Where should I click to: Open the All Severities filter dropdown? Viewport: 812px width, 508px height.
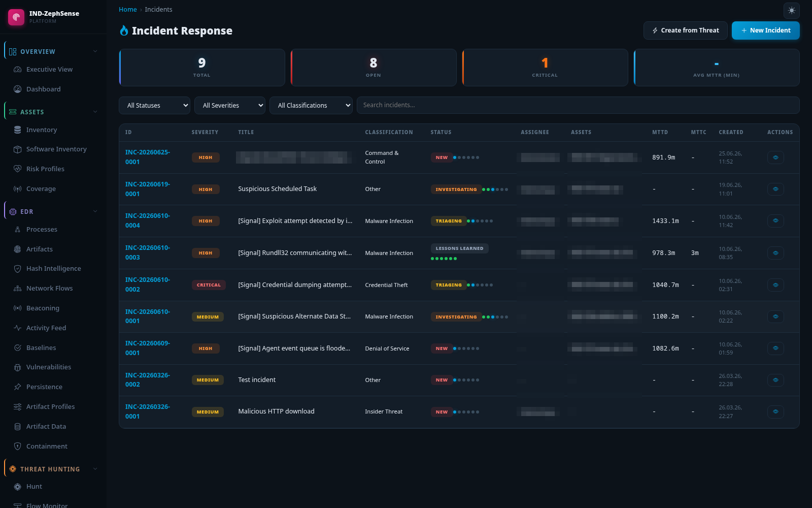click(230, 105)
